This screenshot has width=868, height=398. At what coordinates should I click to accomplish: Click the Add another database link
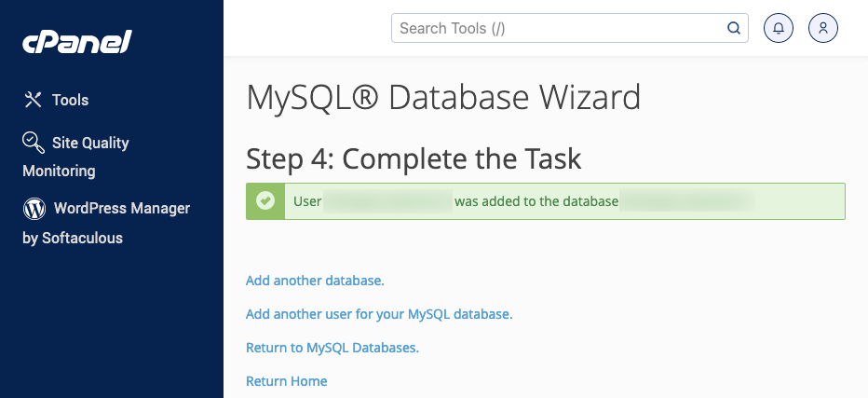click(x=315, y=281)
